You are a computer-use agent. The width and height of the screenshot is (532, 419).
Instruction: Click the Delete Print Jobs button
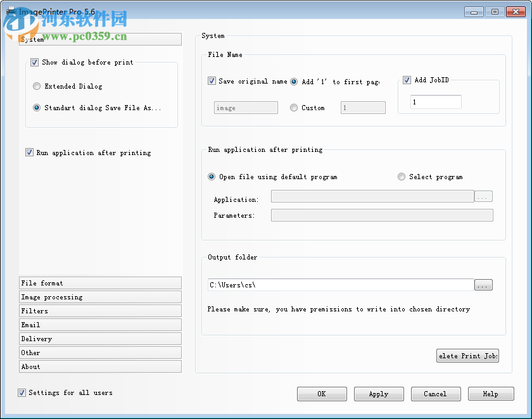click(x=467, y=356)
